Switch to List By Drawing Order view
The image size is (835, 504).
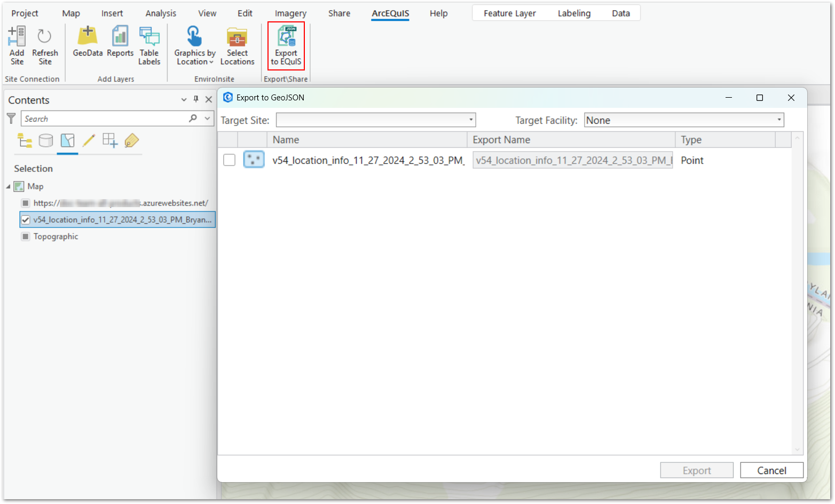25,140
